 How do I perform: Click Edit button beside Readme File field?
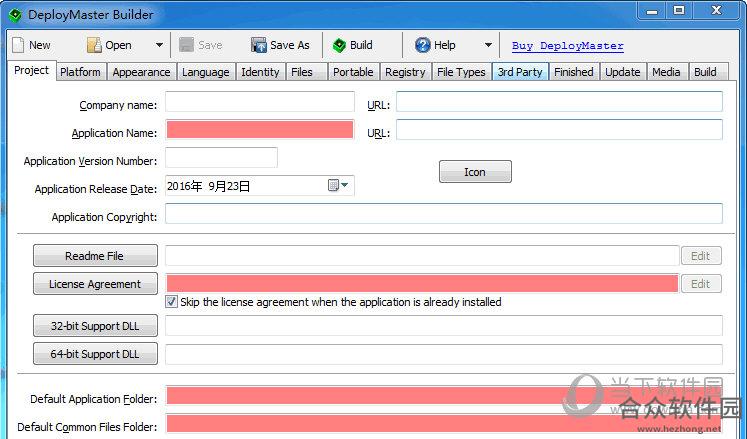coord(701,256)
